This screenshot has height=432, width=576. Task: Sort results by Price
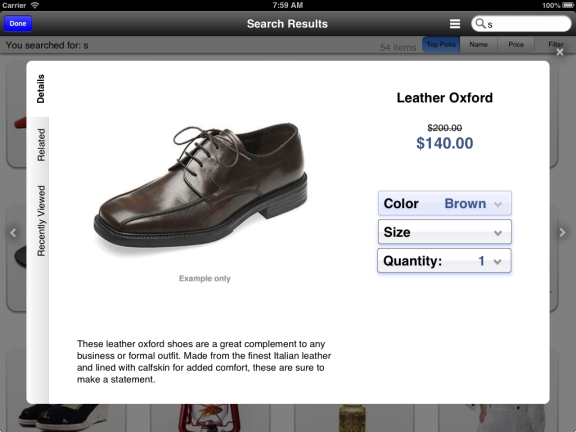pyautogui.click(x=516, y=44)
